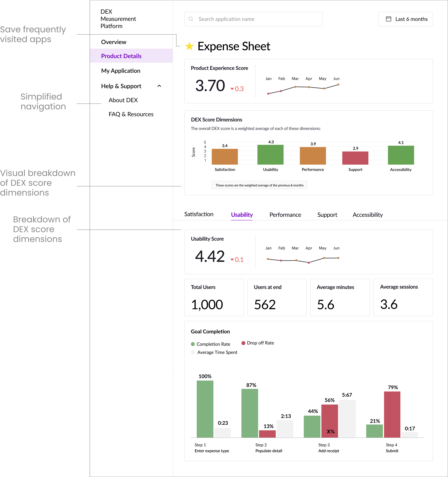Click the red down arrow next to 0.3
The height and width of the screenshot is (477, 448).
232,89
